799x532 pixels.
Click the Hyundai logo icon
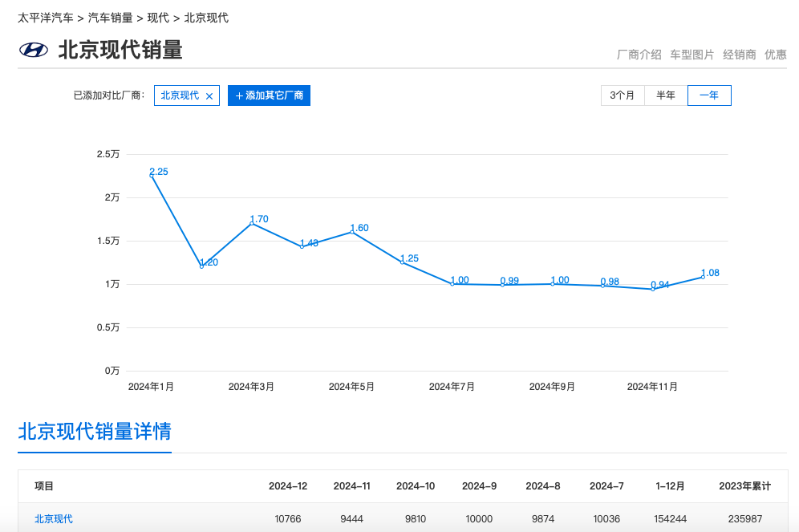(34, 50)
